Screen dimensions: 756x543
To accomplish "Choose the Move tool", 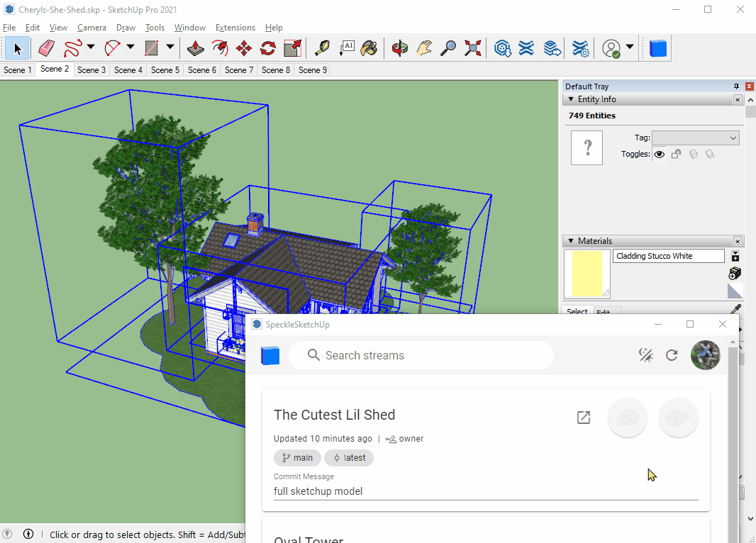I will coord(244,48).
